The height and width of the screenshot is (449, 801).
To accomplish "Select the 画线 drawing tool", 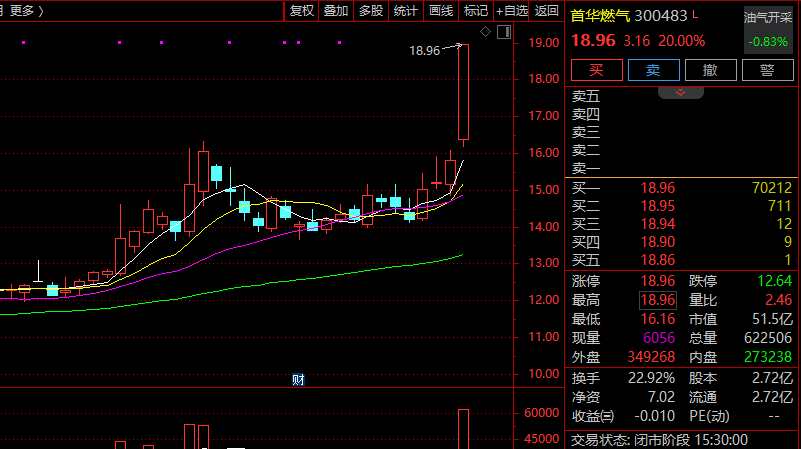I will coord(441,11).
